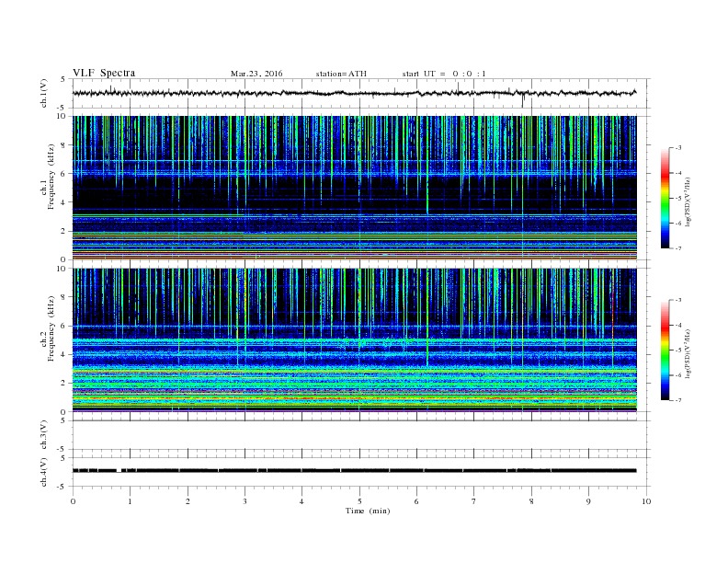This screenshot has width=728, height=563.
Task: Click the "4" kHz tick of ch.2 spectrogram
Action: point(64,355)
